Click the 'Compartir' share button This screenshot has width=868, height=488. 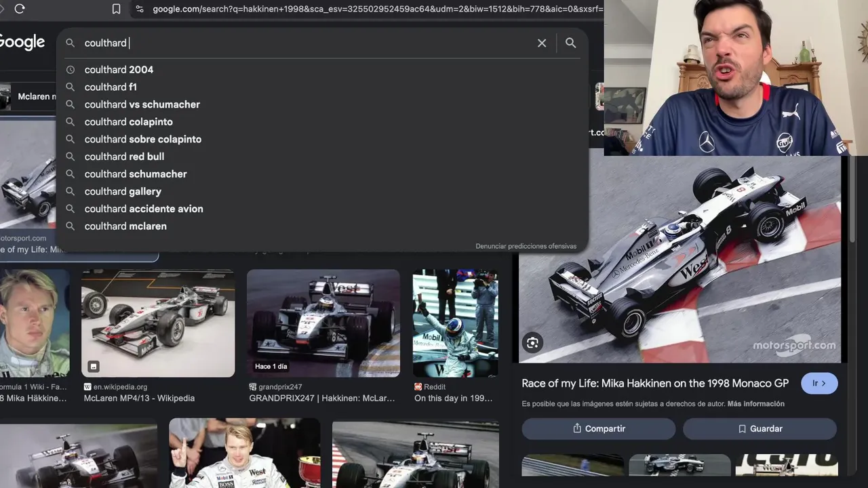(599, 428)
